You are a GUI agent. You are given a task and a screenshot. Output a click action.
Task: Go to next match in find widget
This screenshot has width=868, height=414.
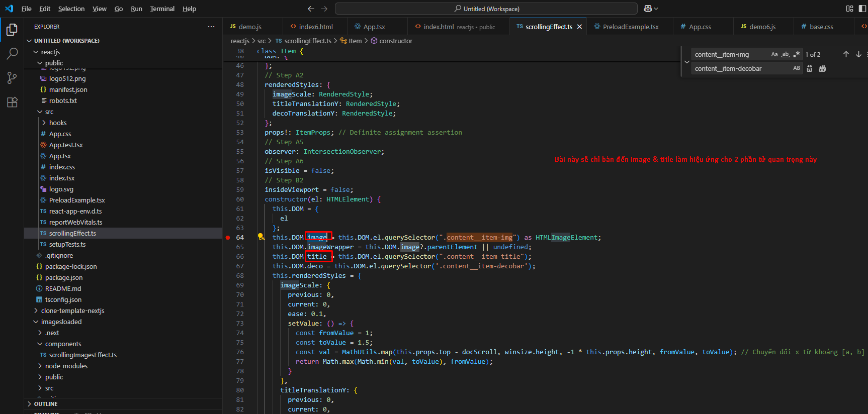pyautogui.click(x=858, y=54)
